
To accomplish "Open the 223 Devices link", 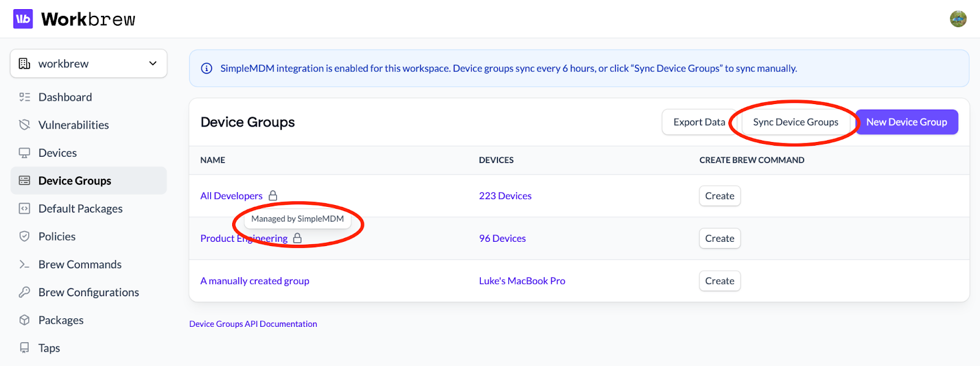I will click(505, 196).
